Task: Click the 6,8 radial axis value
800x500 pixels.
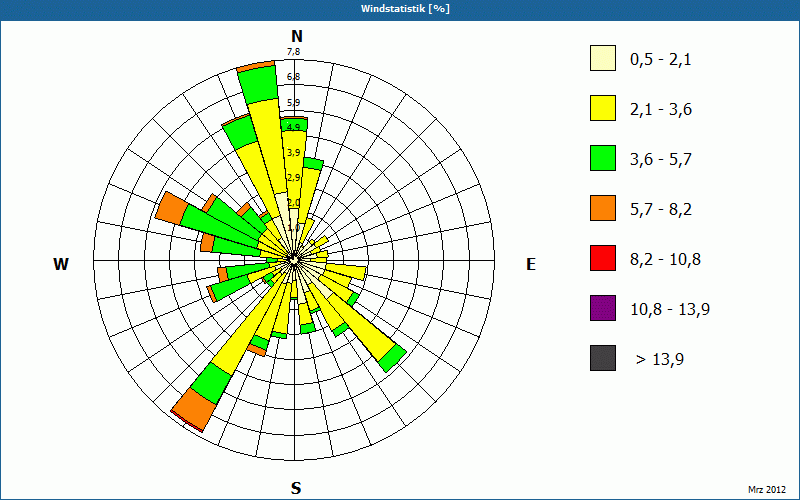Action: (x=293, y=77)
